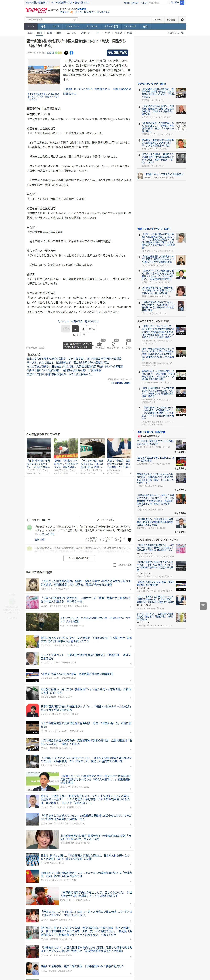Image resolution: width=210 pixels, height=980 pixels.
Task: Select the スポーツ category tab
Action: coord(86,33)
